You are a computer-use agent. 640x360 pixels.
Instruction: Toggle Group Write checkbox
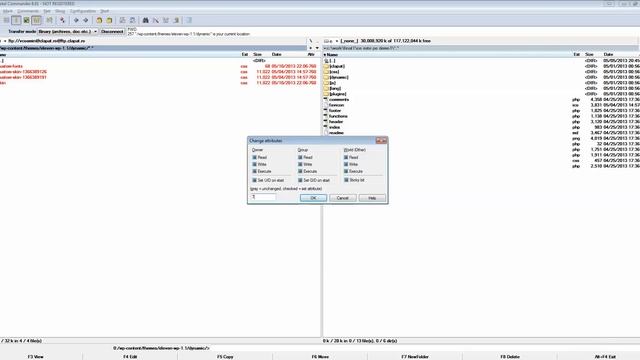(300, 164)
